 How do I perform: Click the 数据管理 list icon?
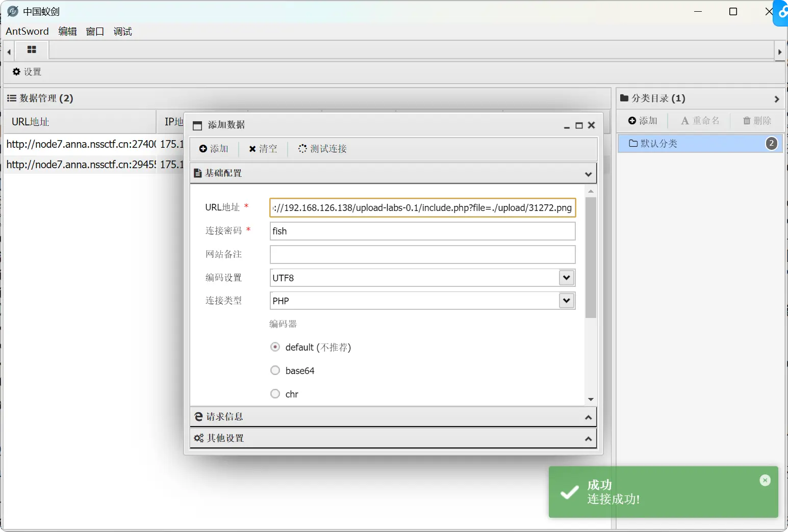tap(12, 98)
